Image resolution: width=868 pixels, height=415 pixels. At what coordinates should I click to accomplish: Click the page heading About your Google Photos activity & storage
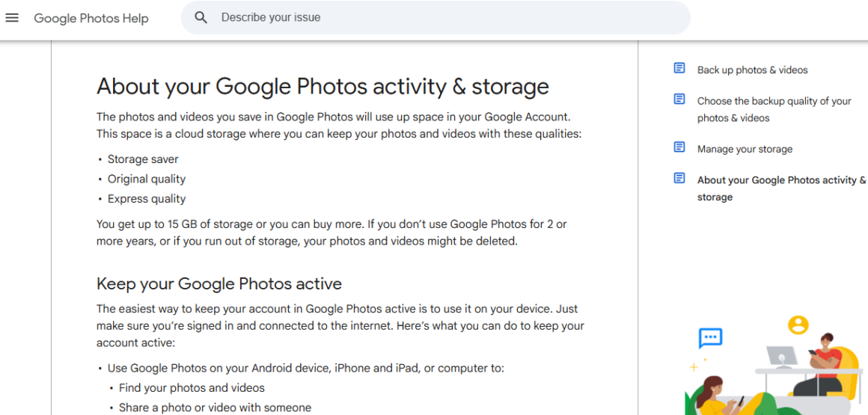(x=323, y=87)
